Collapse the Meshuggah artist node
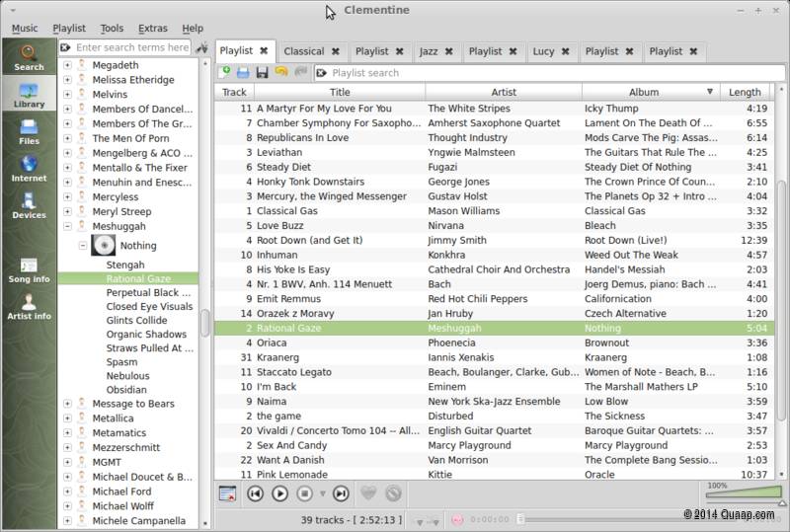The height and width of the screenshot is (532, 790). click(x=67, y=226)
